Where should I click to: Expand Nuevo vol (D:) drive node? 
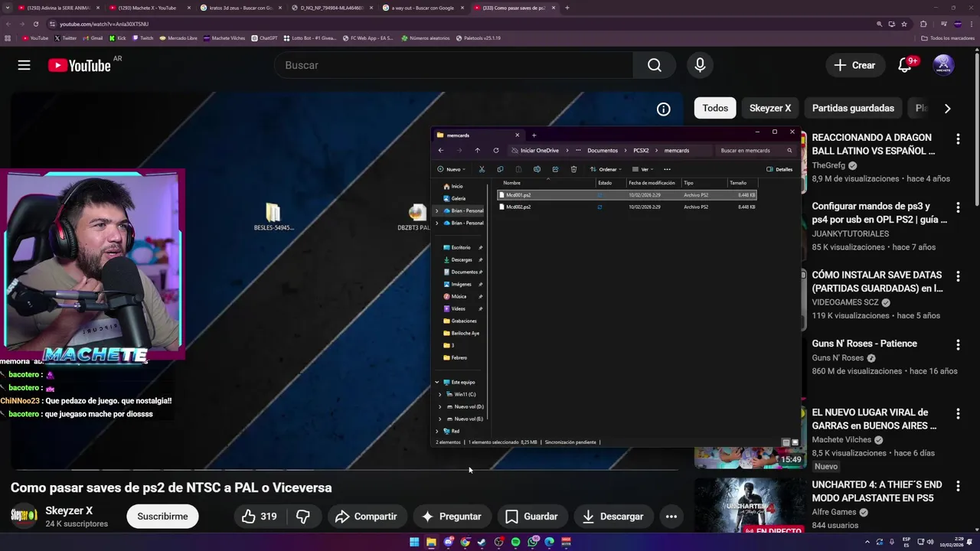[x=439, y=406]
